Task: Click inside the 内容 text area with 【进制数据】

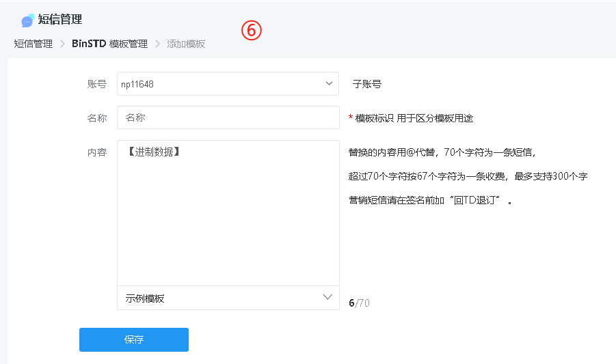Action: click(x=228, y=213)
